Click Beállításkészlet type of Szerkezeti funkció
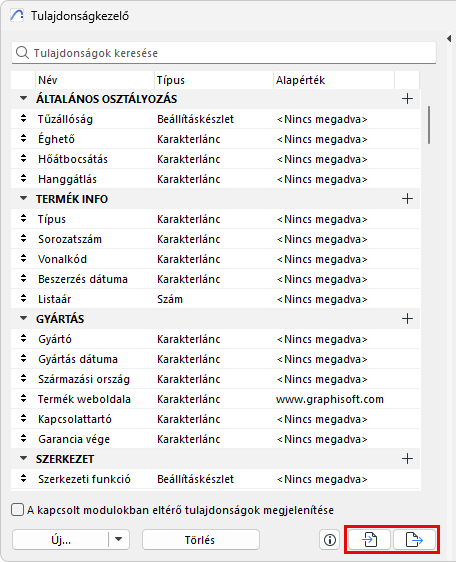Viewport: 456px width, 562px height. pos(195,479)
